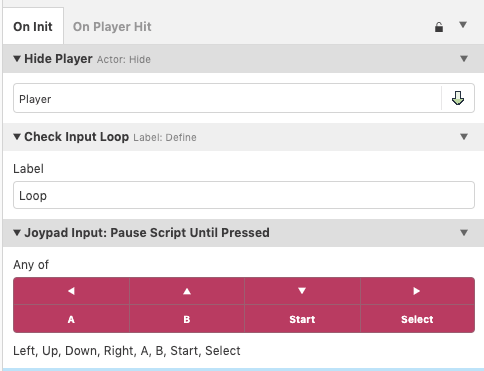Open Hide Player event options menu
The image size is (484, 371).
[464, 59]
